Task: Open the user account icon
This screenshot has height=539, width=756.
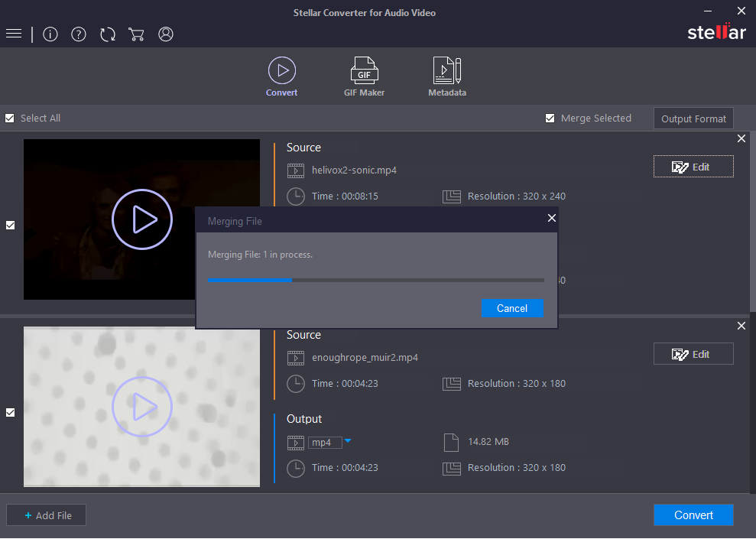Action: coord(166,34)
